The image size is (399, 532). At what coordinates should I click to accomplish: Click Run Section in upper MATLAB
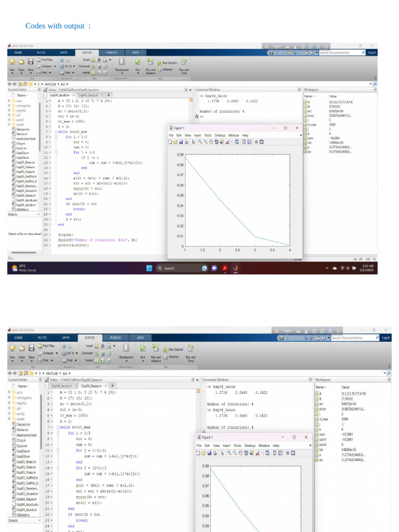[167, 63]
